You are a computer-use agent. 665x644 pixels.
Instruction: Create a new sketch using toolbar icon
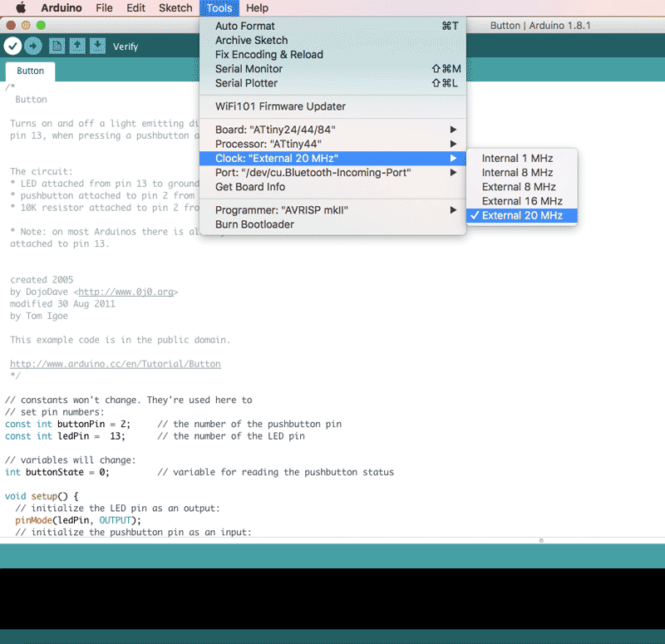tap(57, 46)
